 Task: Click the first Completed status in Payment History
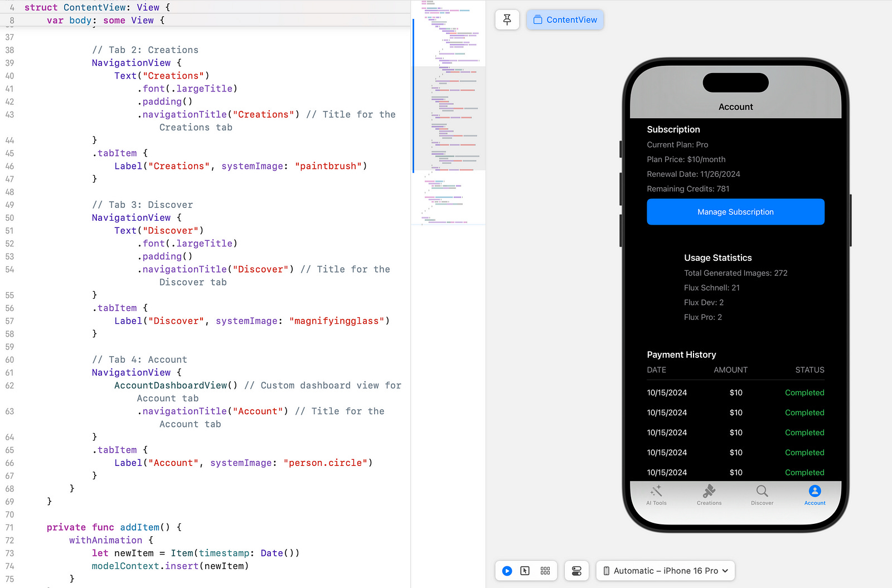pos(804,392)
